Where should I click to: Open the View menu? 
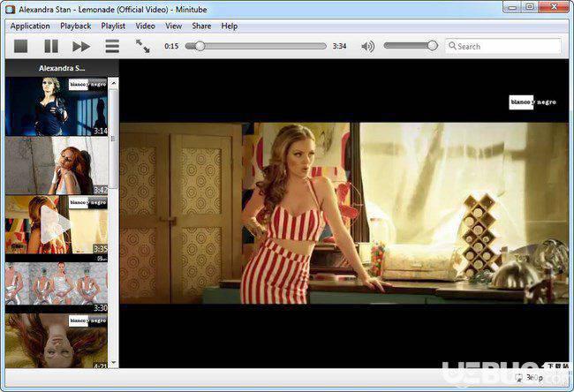point(173,26)
